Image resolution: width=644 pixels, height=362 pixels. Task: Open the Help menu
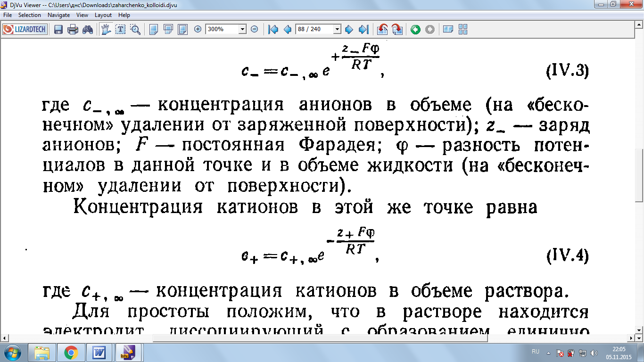pyautogui.click(x=124, y=15)
